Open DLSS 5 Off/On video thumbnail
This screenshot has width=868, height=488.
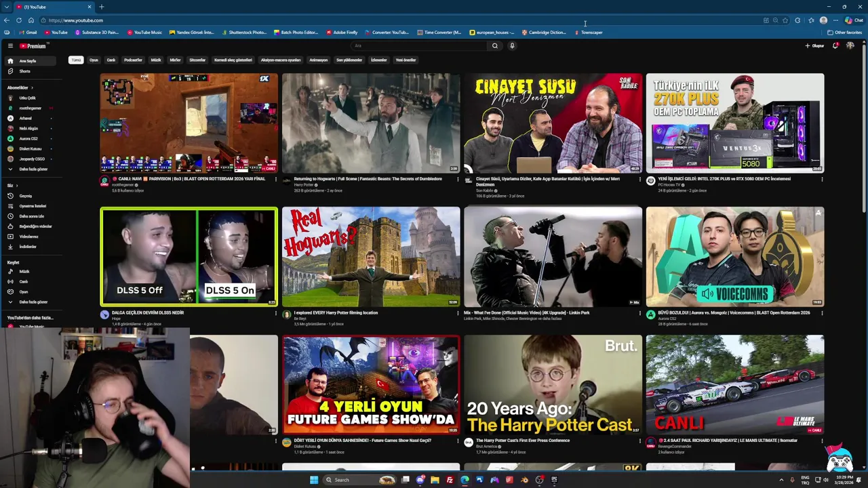coord(189,256)
